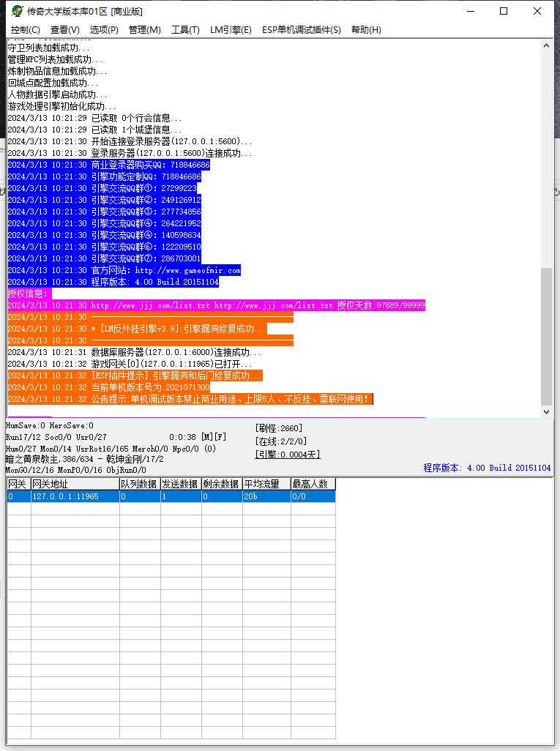This screenshot has height=751, width=560.
Task: Open the 查看(V) menu
Action: (x=64, y=30)
